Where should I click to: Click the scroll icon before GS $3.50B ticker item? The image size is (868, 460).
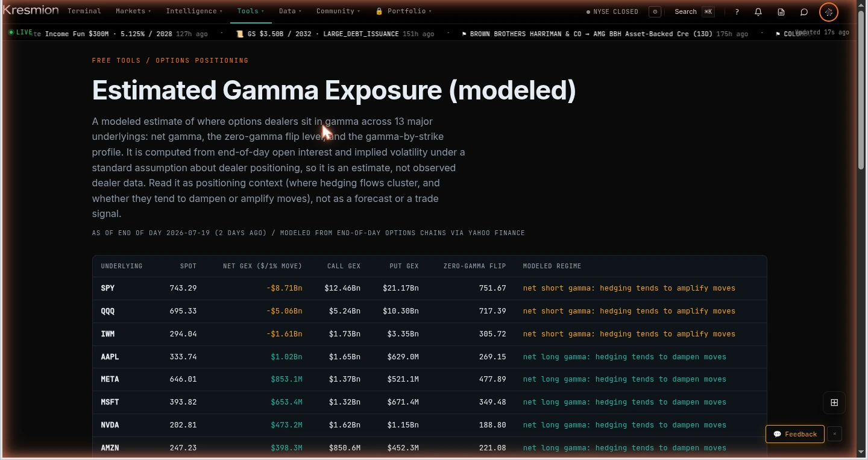(240, 34)
